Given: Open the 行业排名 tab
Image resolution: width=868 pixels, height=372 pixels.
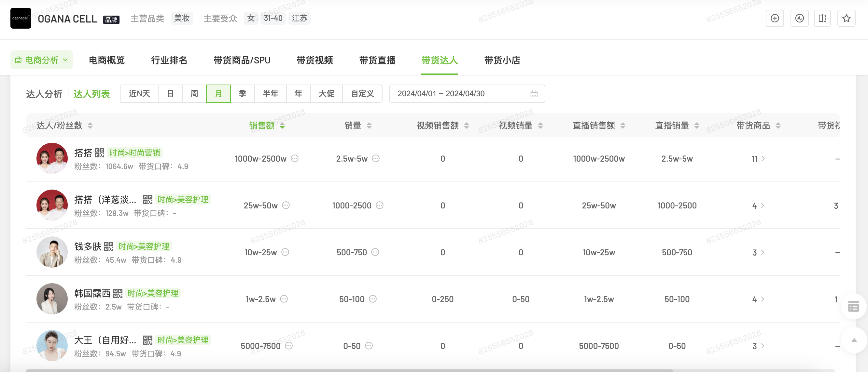Looking at the screenshot, I should (169, 60).
